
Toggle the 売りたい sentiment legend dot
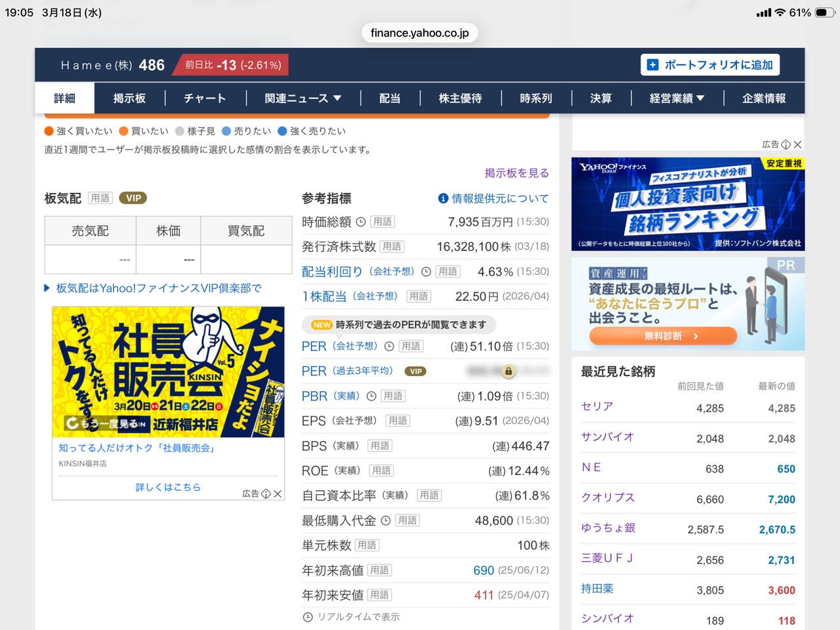pos(227,131)
